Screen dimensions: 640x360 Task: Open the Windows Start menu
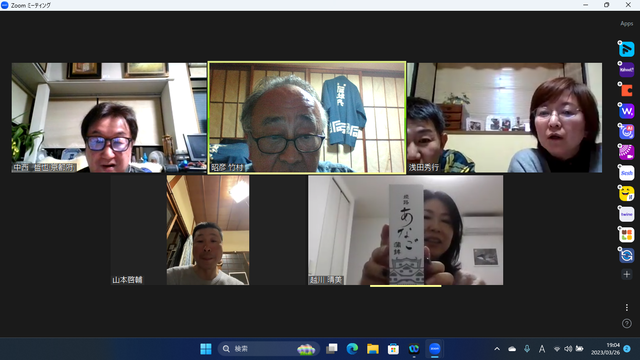coord(206,349)
